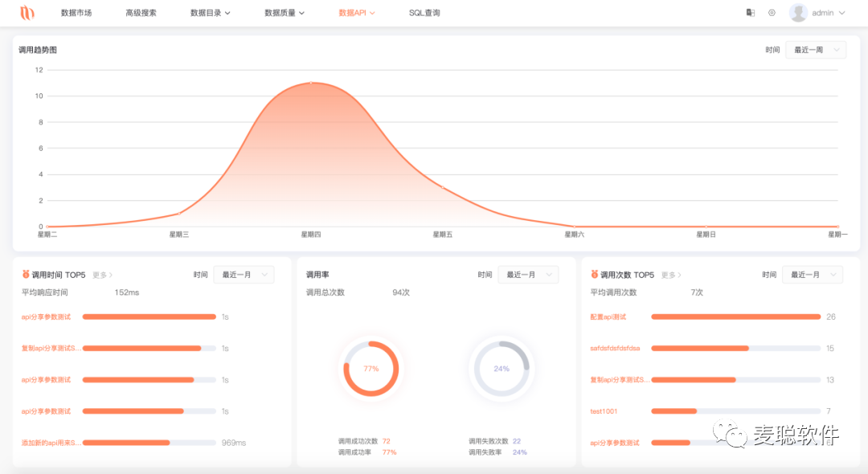Click the orange app logo
The width and height of the screenshot is (868, 474).
click(27, 12)
